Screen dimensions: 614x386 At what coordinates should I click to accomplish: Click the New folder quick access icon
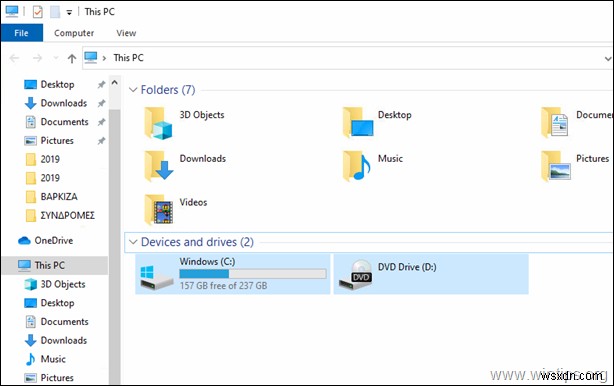tap(55, 12)
